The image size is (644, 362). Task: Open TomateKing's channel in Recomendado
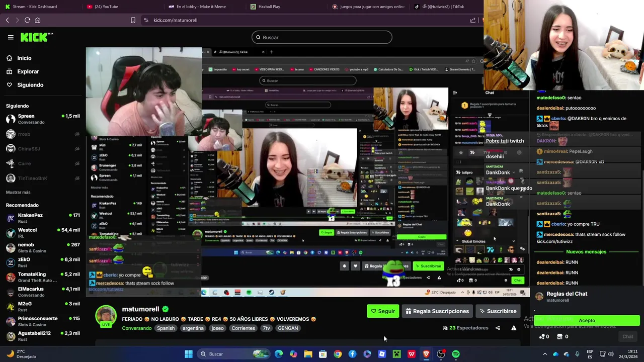pos(43,277)
